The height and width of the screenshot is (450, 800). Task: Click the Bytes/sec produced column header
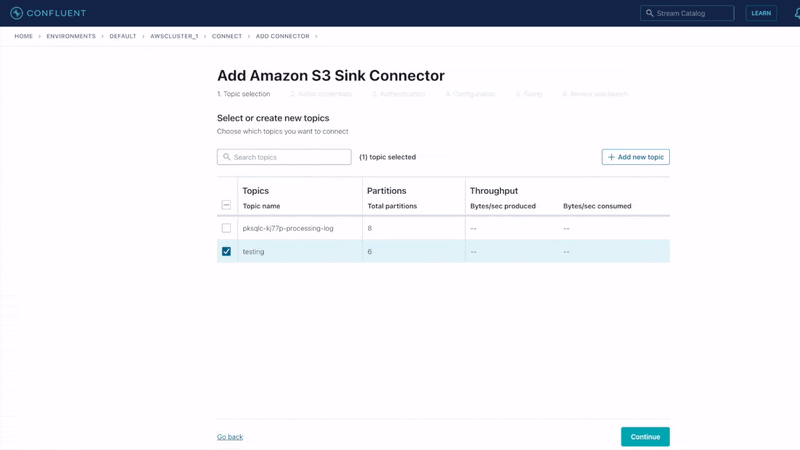503,206
